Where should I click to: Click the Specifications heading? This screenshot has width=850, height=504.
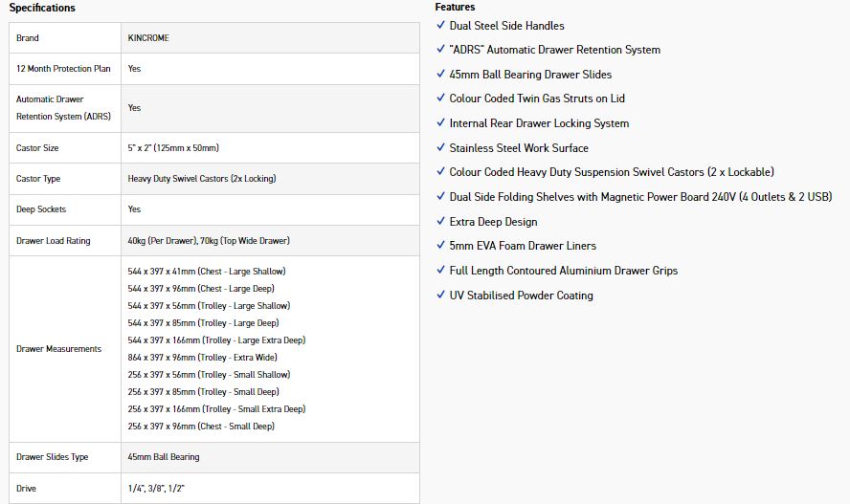pyautogui.click(x=42, y=8)
